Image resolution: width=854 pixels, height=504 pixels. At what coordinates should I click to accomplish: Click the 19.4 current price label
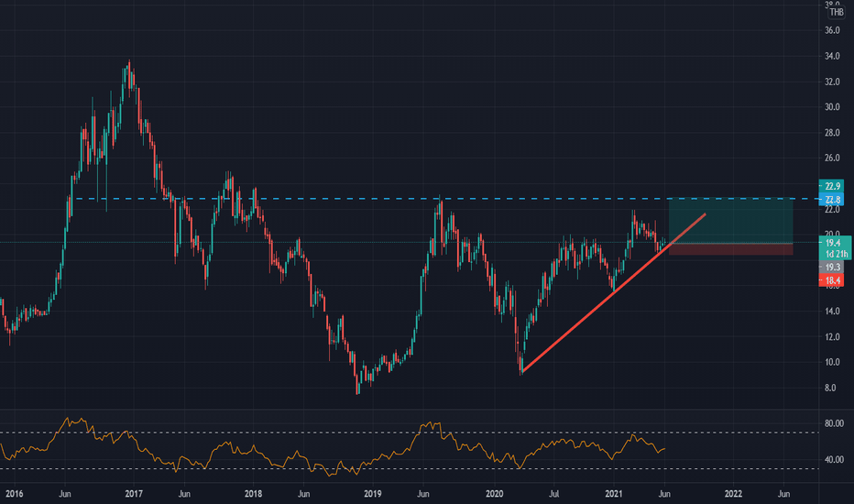(833, 243)
